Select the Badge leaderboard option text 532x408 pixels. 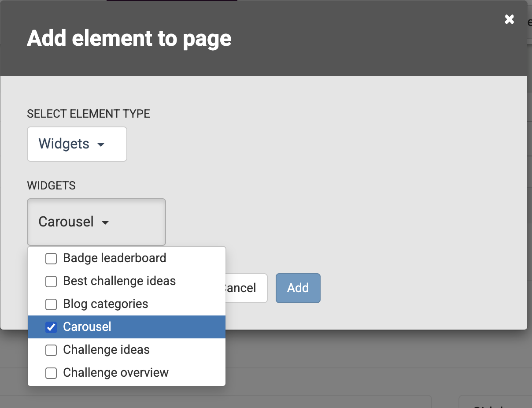pyautogui.click(x=115, y=258)
